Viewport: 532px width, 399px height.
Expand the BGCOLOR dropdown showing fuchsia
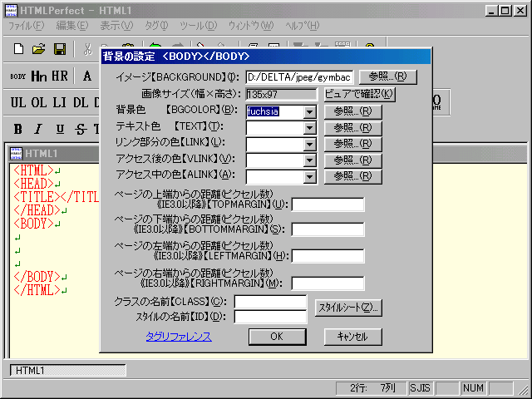[x=309, y=111]
